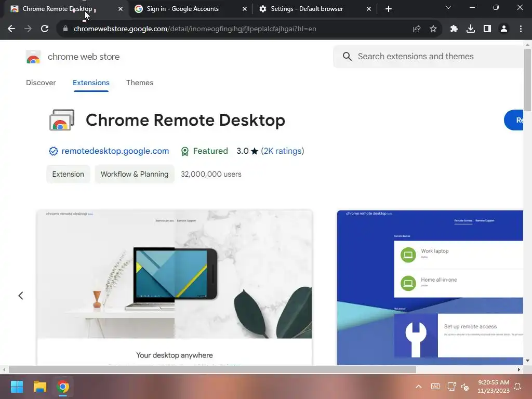Focus the Search extensions and themes field

[429, 56]
